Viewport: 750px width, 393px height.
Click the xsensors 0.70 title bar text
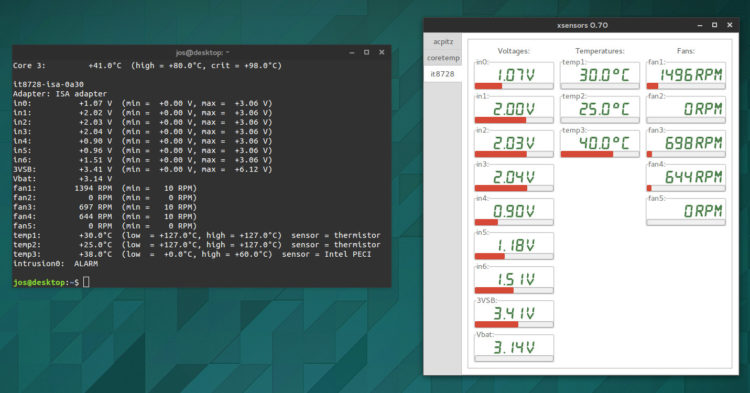582,25
